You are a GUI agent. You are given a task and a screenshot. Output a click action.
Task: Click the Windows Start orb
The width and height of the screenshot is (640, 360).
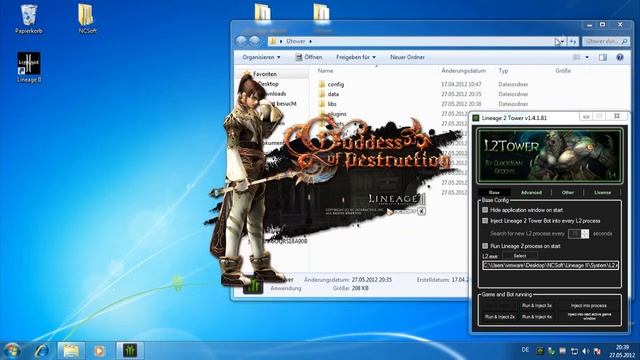point(11,351)
